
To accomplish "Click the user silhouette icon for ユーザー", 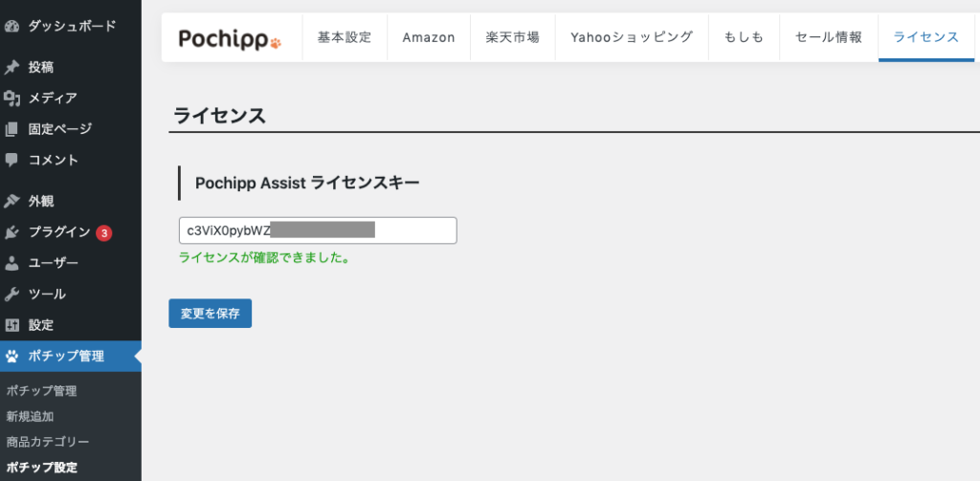I will [x=11, y=263].
